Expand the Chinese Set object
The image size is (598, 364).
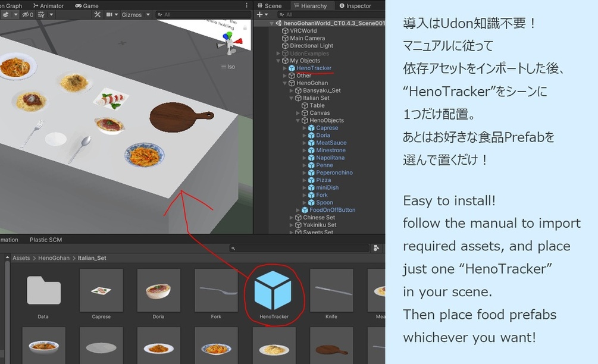pyautogui.click(x=292, y=218)
